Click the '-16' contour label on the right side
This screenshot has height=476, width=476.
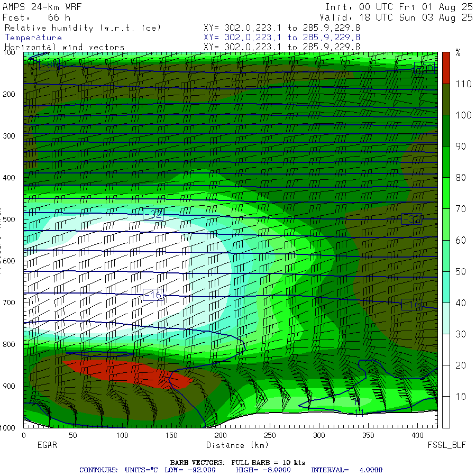[411, 305]
